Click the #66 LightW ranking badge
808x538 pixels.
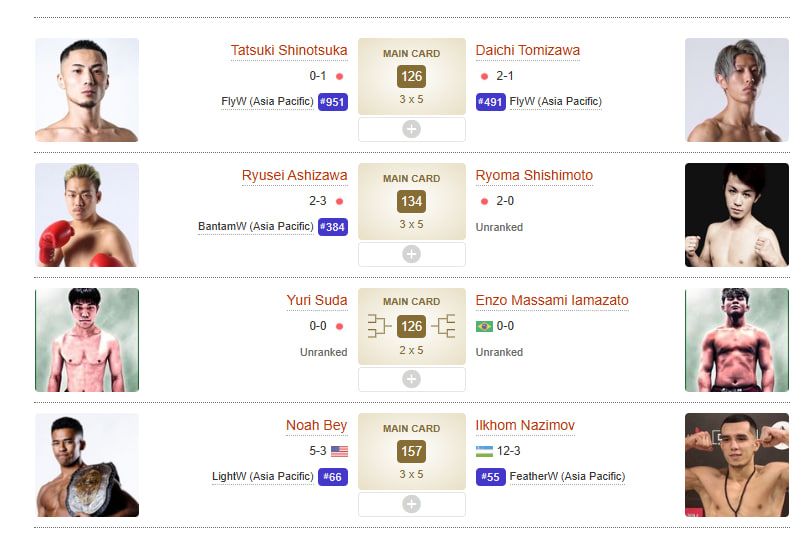click(333, 477)
